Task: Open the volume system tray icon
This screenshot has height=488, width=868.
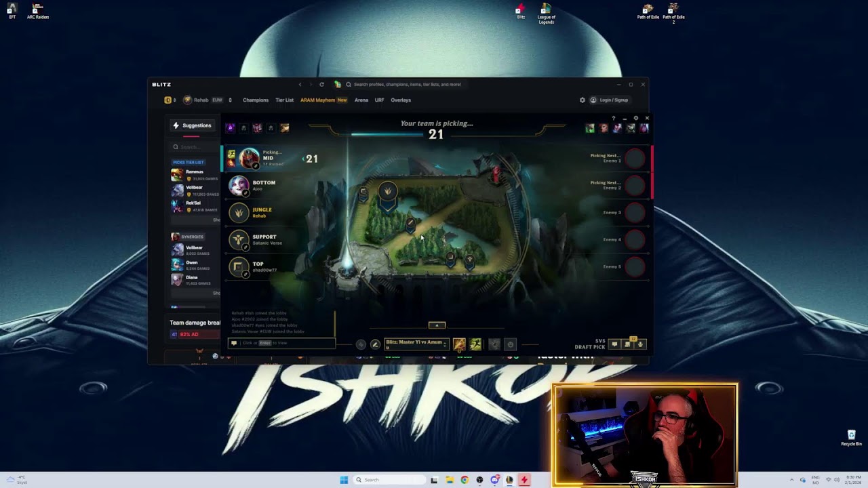Action: pyautogui.click(x=837, y=480)
